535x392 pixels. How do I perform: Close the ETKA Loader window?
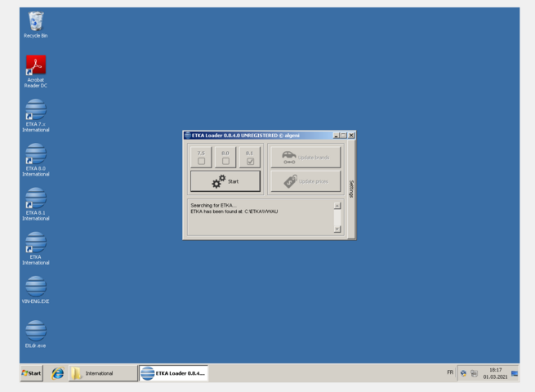point(351,136)
